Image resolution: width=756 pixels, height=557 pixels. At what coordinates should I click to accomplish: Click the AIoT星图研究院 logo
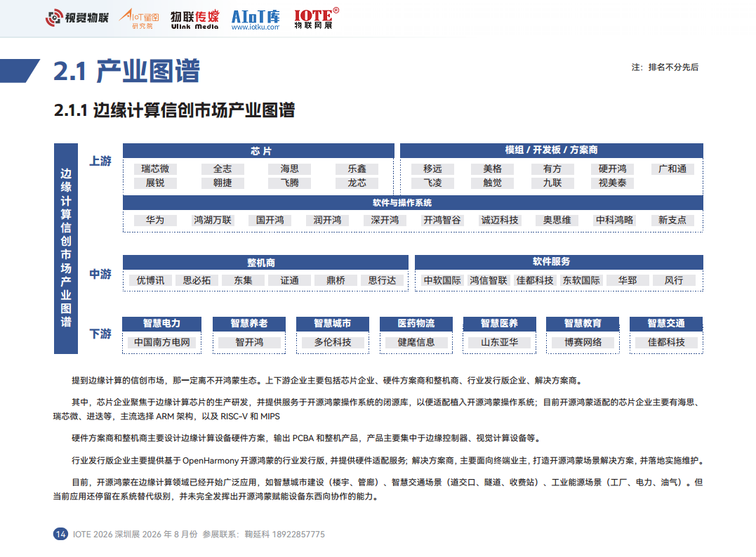click(140, 18)
